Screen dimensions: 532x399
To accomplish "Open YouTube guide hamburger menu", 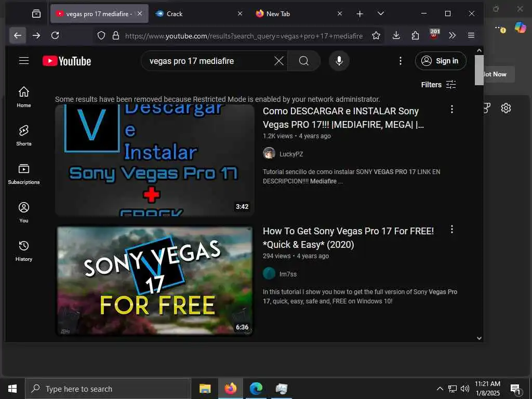I will tap(24, 61).
